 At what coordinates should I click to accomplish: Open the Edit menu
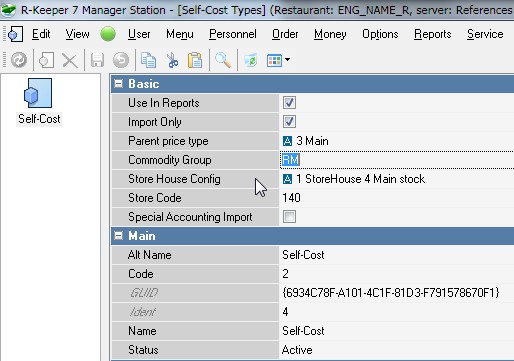click(41, 34)
